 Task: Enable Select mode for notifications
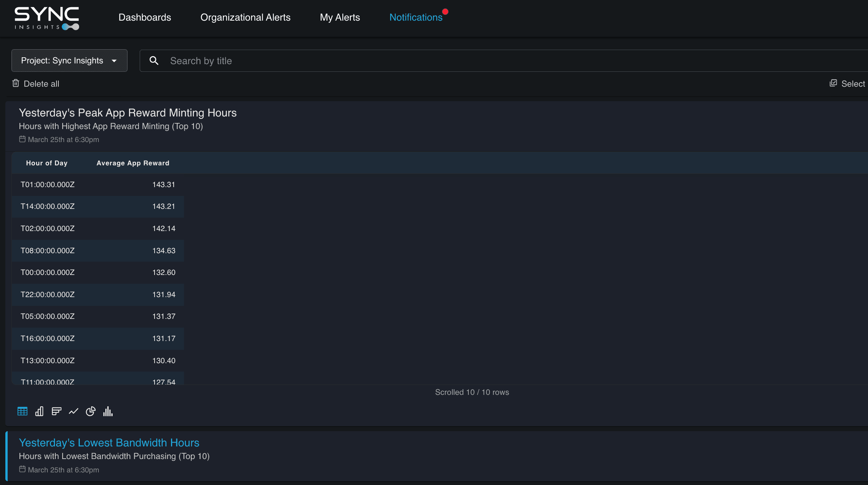coord(847,83)
